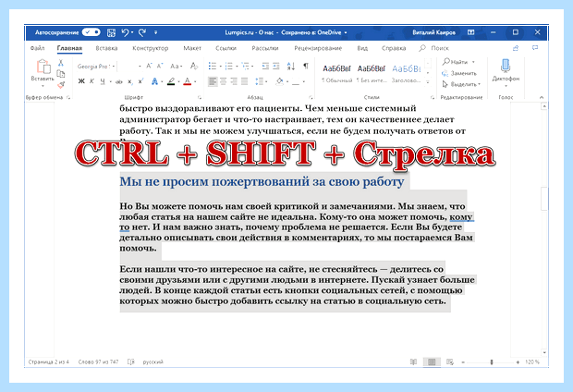Click the Copy icon

point(61,74)
